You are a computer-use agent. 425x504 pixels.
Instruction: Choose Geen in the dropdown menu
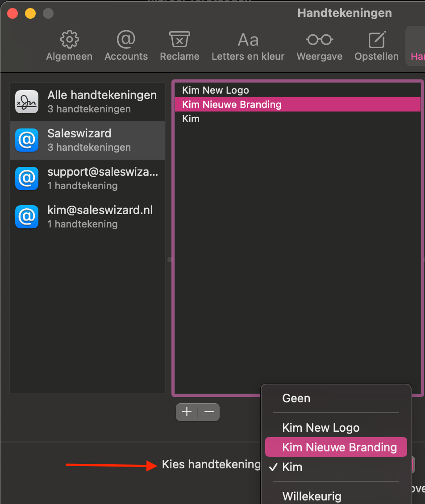tap(296, 398)
